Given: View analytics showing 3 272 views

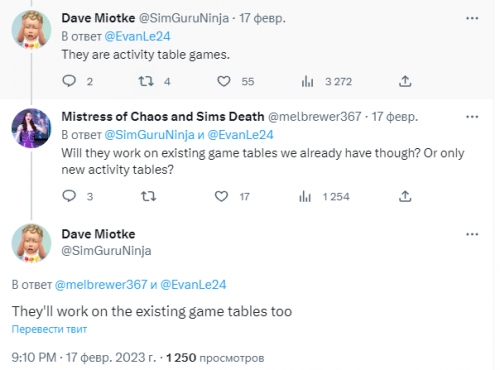Looking at the screenshot, I should 307,81.
